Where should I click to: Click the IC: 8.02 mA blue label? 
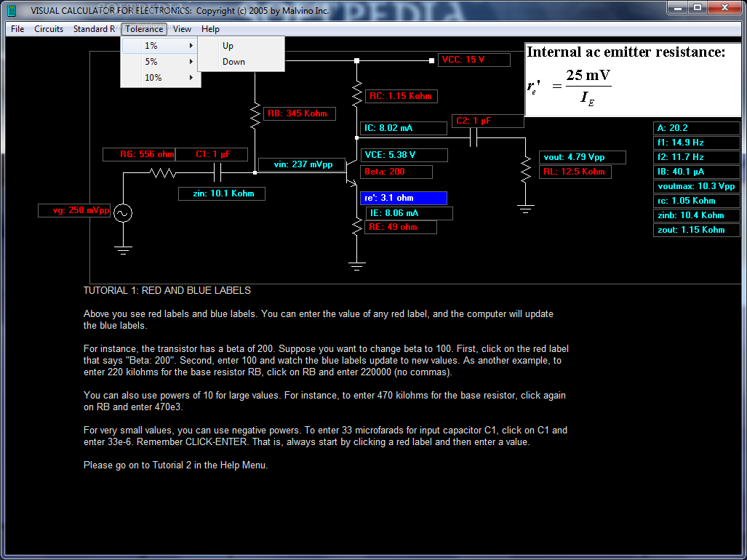pyautogui.click(x=404, y=128)
